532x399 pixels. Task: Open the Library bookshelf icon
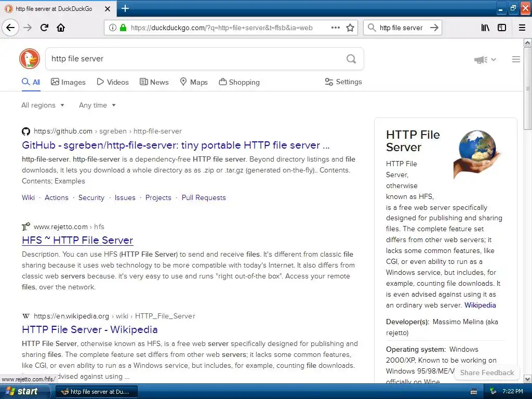(485, 28)
